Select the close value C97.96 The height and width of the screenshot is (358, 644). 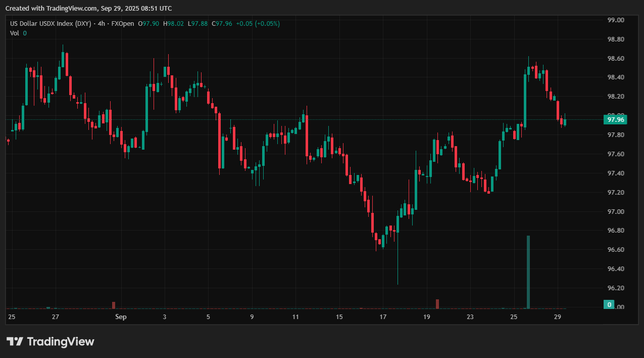(x=222, y=24)
